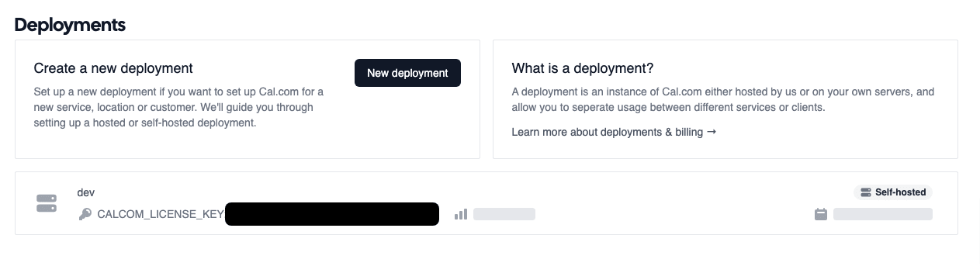Click the calendar icon in dev row
980x280 pixels.
821,214
